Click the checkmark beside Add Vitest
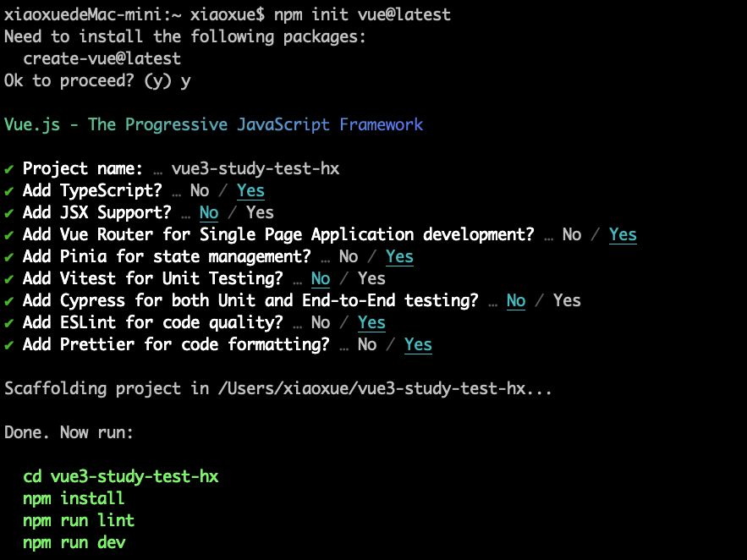The width and height of the screenshot is (747, 560). [8, 279]
